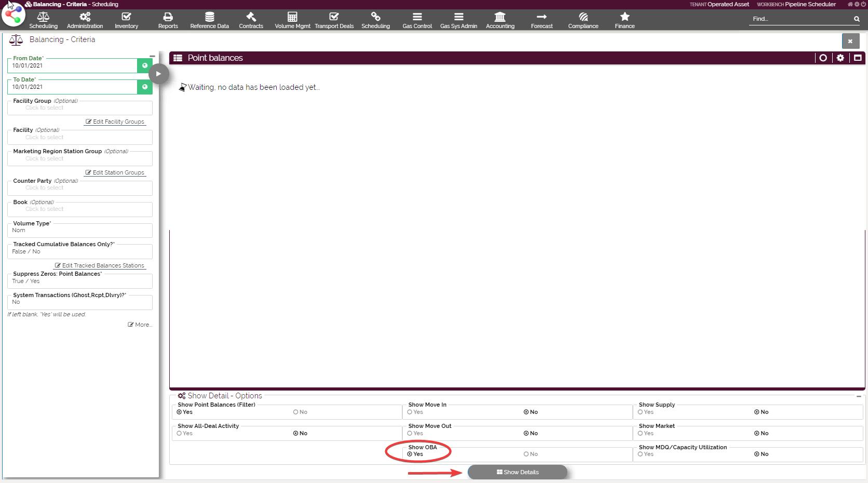
Task: Open the Accounting module
Action: pos(500,20)
